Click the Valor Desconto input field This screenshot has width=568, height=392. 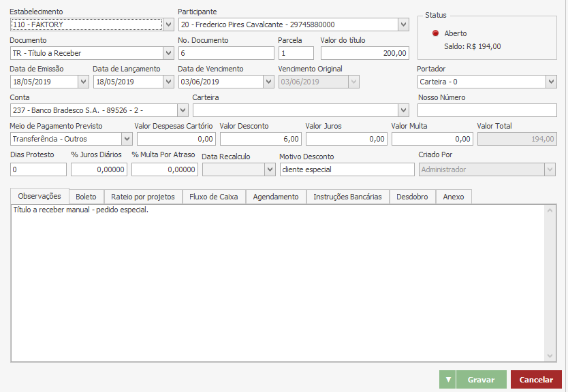click(x=260, y=139)
